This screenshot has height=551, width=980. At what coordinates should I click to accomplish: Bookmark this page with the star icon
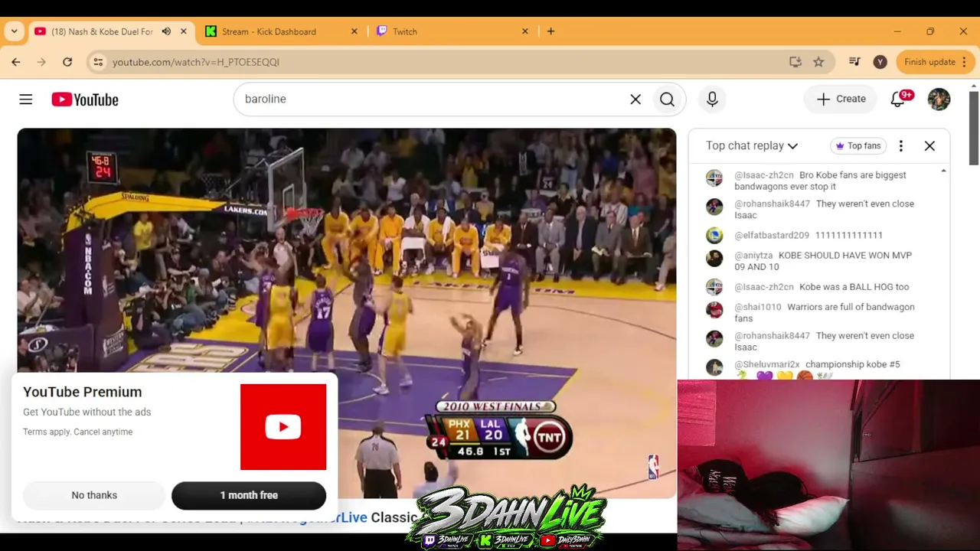(818, 62)
